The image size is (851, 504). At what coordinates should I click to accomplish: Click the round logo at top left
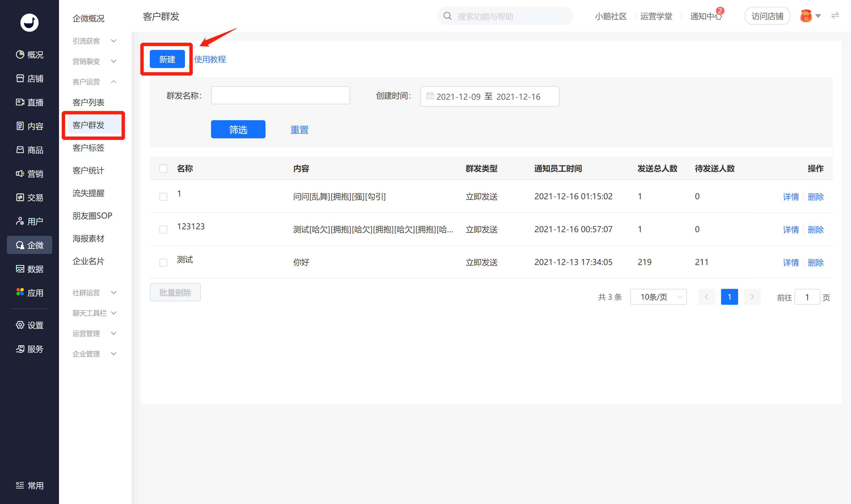(29, 22)
